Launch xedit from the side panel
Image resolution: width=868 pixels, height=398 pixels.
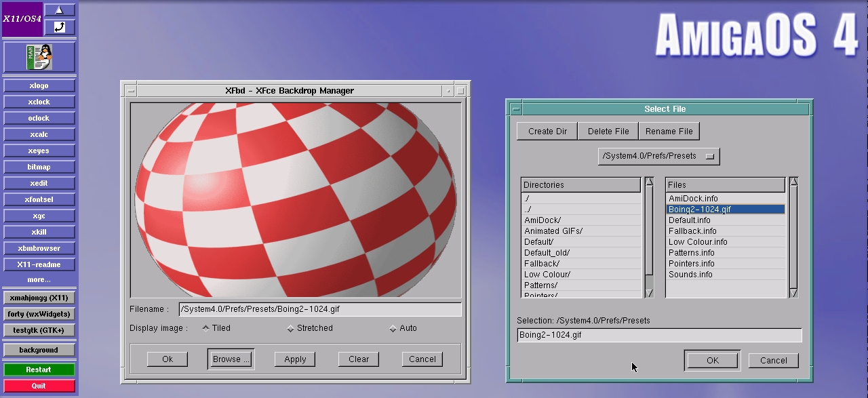coord(39,184)
